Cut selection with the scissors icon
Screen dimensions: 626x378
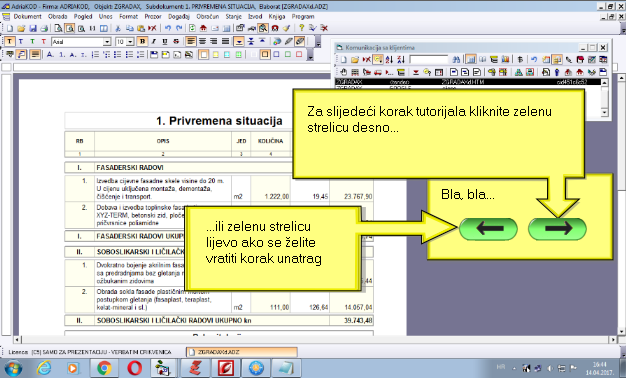tap(118, 28)
